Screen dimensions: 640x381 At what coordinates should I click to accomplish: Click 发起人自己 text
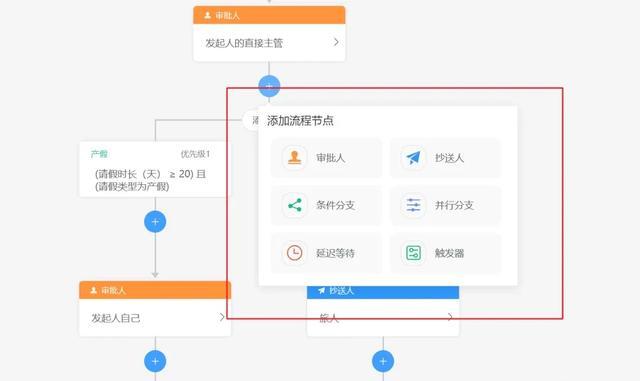116,318
